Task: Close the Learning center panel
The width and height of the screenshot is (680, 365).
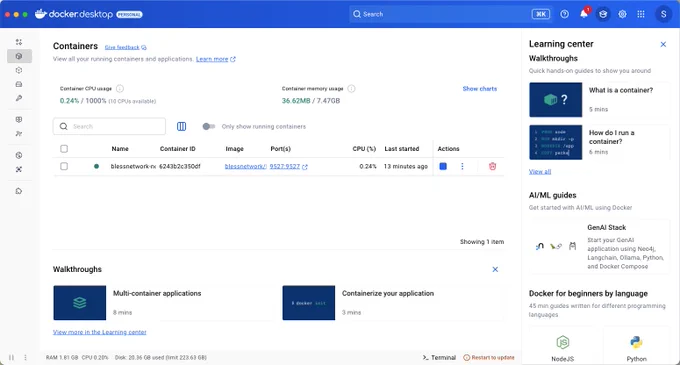Action: pos(663,44)
